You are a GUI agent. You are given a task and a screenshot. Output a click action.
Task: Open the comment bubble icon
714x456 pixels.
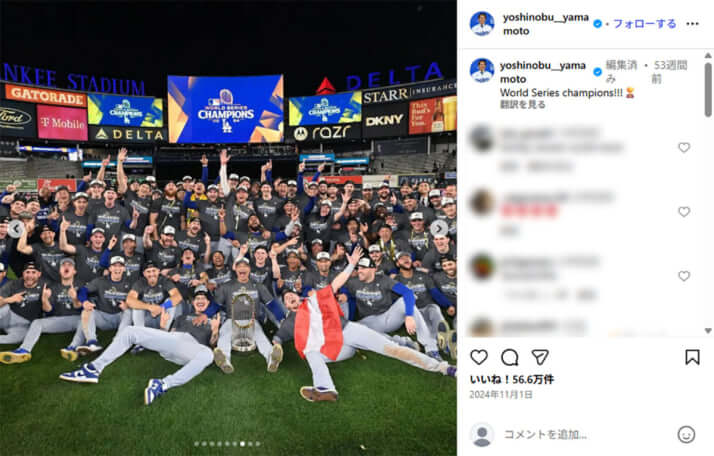coord(510,357)
